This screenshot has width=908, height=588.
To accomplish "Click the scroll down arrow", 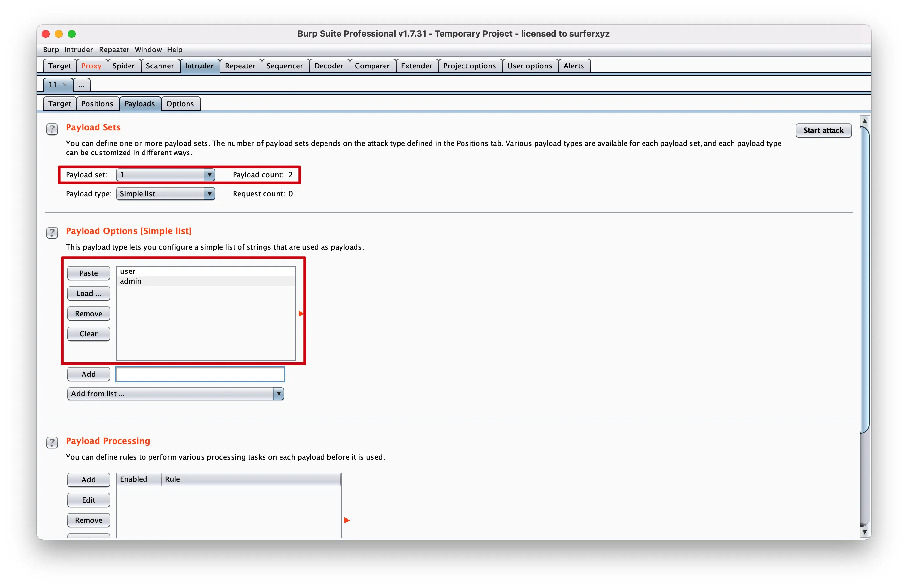I will (865, 532).
